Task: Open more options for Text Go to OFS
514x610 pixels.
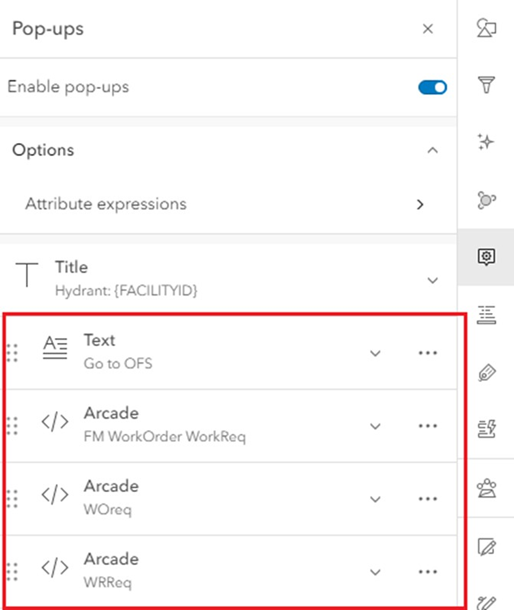Action: pos(428,353)
